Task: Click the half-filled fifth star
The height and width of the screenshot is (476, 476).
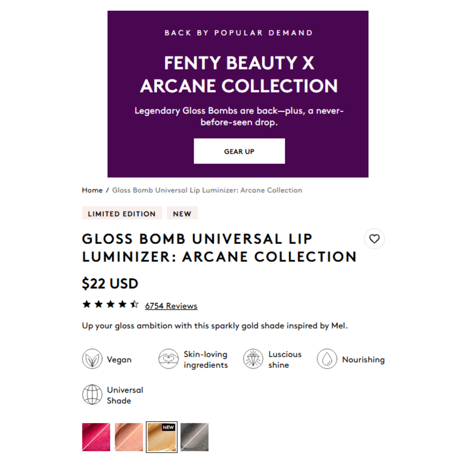Action: coord(134,304)
